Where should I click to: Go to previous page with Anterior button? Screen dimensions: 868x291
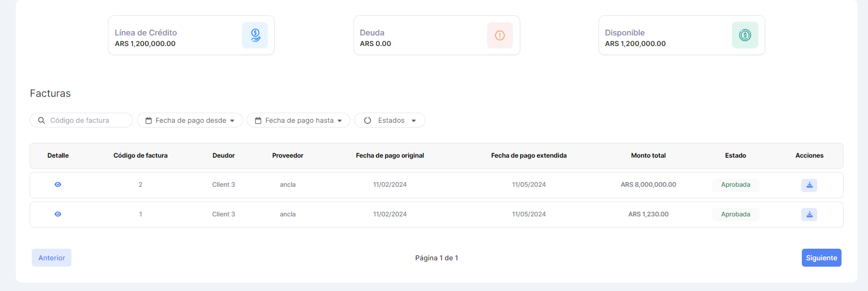point(51,258)
